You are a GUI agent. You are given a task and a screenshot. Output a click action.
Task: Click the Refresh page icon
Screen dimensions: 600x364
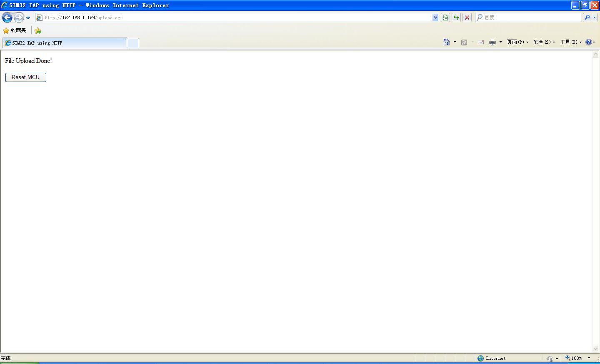coord(456,17)
